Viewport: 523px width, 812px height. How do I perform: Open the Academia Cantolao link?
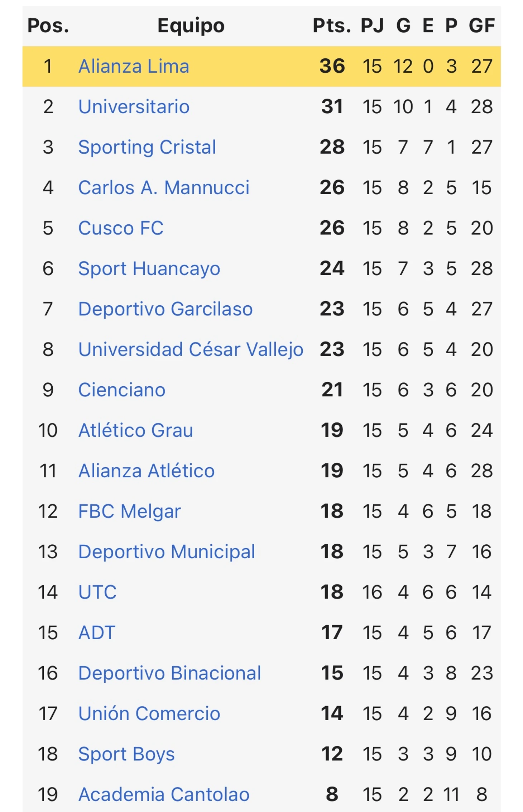pyautogui.click(x=164, y=795)
